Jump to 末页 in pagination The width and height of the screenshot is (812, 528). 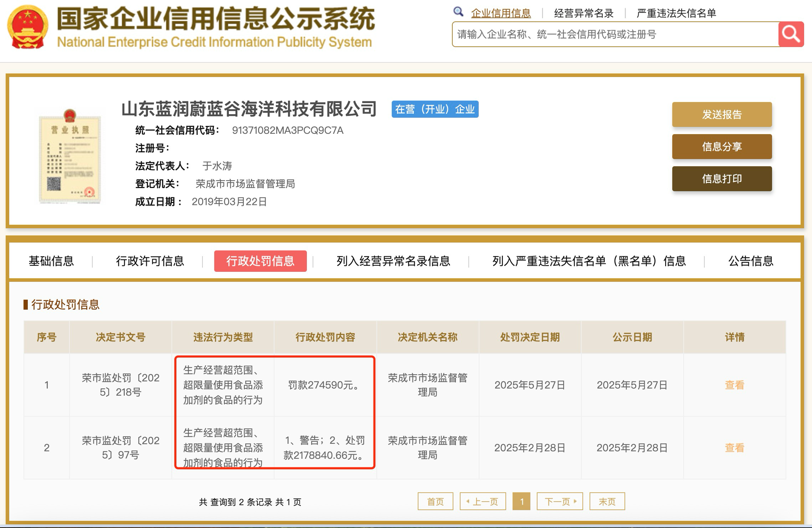tap(607, 502)
